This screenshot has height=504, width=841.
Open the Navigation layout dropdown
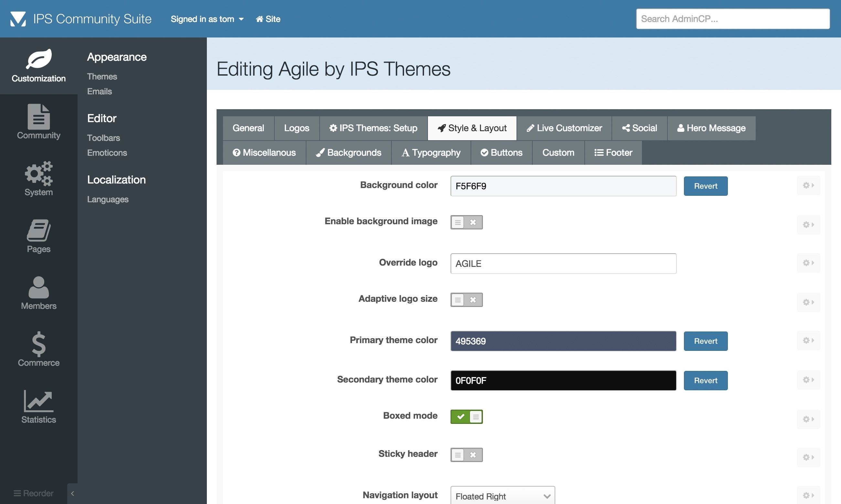(x=502, y=496)
